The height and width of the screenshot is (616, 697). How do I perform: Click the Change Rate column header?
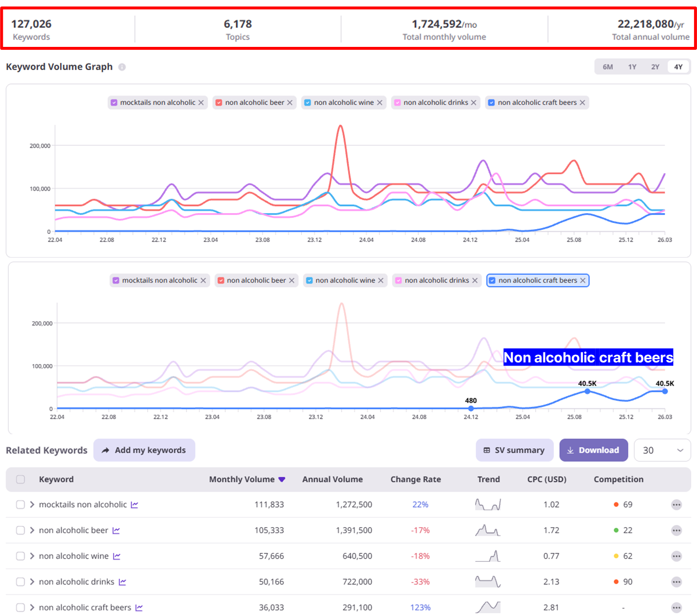coord(415,479)
